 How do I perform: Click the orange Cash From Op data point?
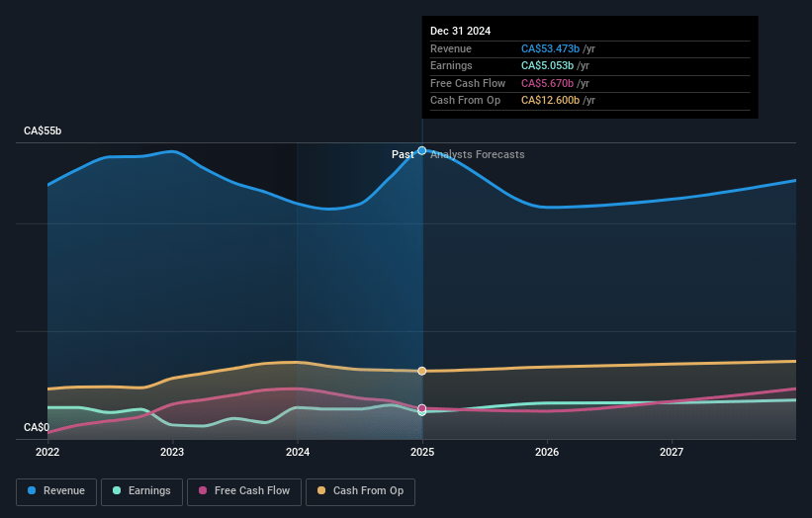click(422, 371)
